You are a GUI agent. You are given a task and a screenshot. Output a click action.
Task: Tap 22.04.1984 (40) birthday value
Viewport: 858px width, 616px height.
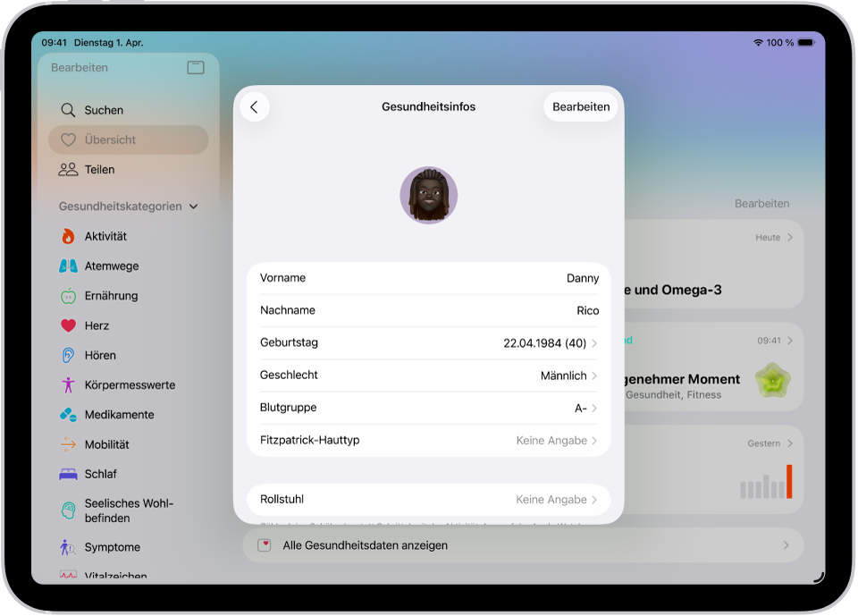[544, 343]
